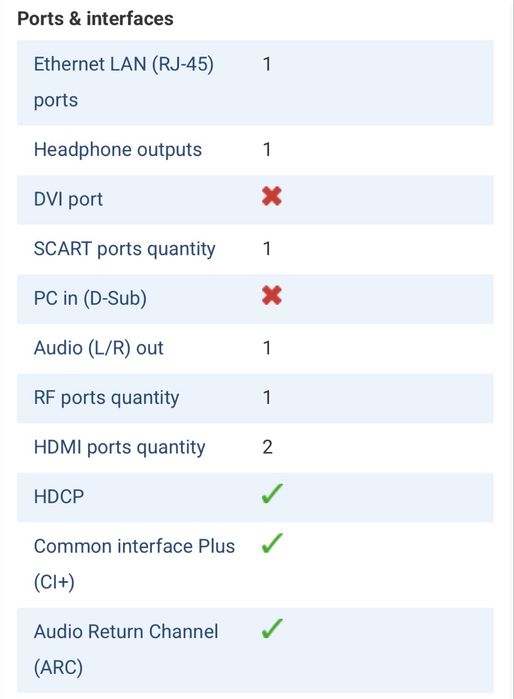Select the HDMI ports quantity label
This screenshot has width=514, height=699.
[119, 447]
